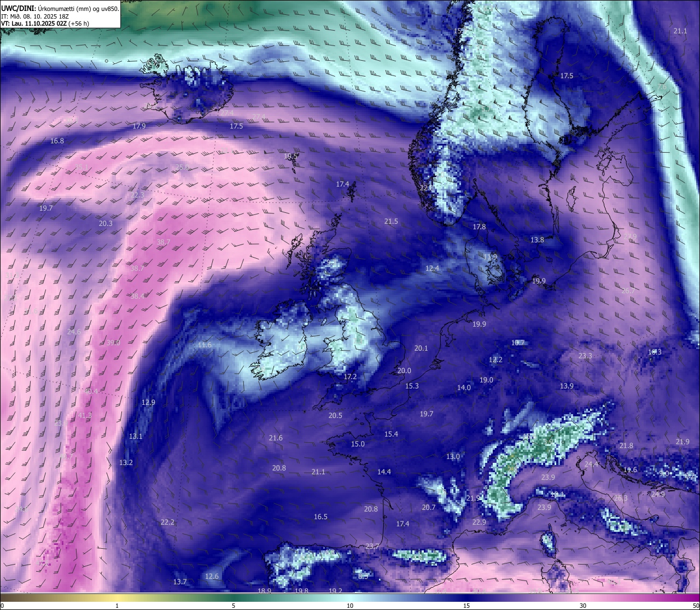The image size is (700, 610).
Task: Click the 22.2 map value
Action: [x=167, y=522]
